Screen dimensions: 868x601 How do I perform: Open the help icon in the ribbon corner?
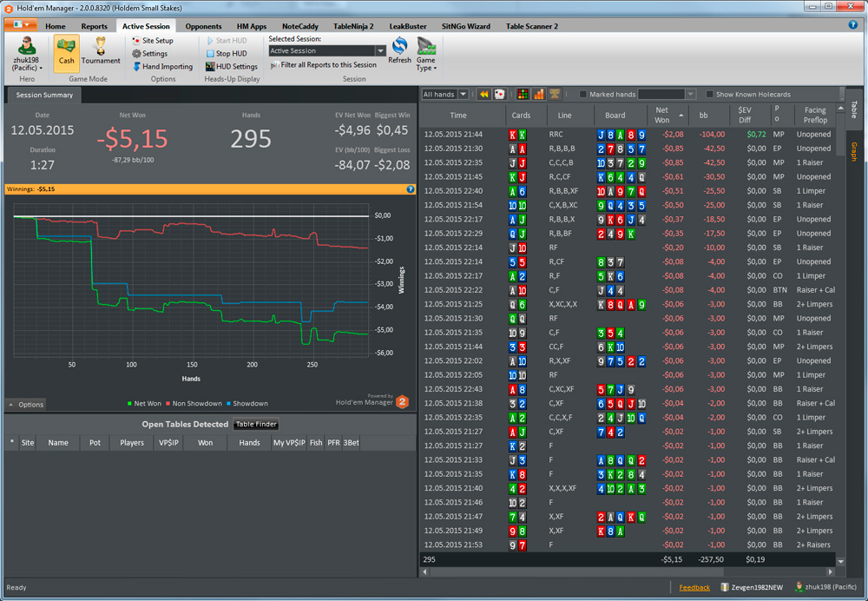pos(853,25)
